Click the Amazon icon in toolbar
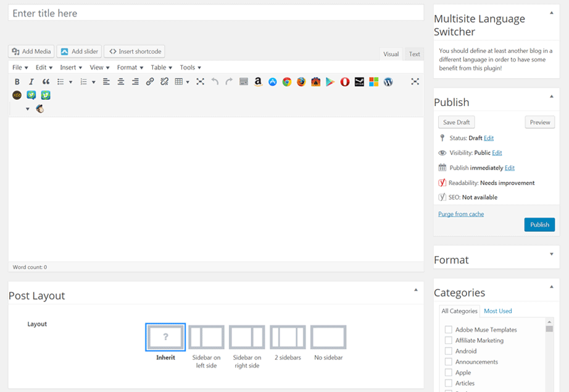The height and width of the screenshot is (392, 569). (258, 82)
